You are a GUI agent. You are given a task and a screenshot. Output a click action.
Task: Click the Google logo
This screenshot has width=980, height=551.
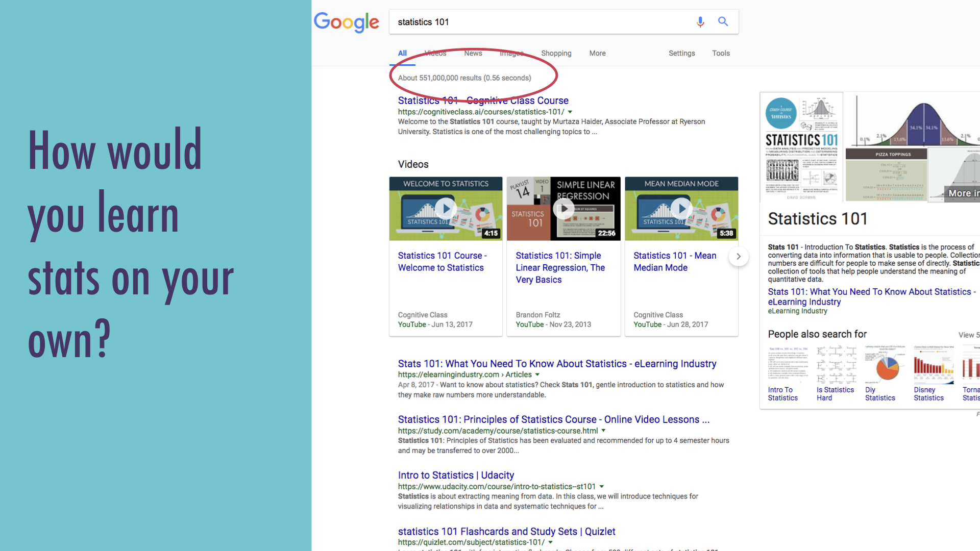(x=347, y=22)
